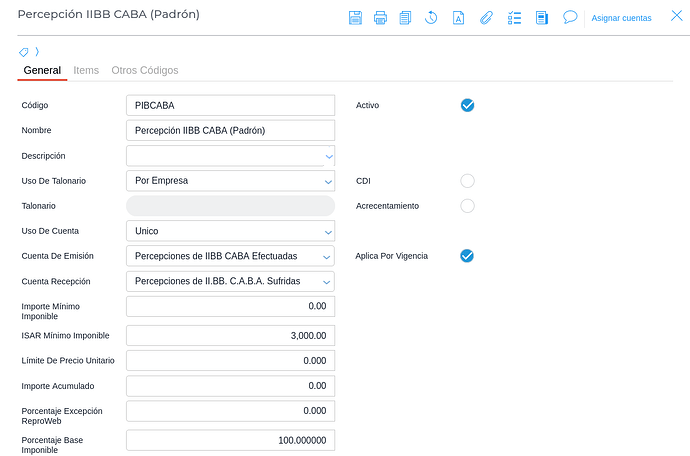Click the speech bubble comments icon

pos(570,17)
